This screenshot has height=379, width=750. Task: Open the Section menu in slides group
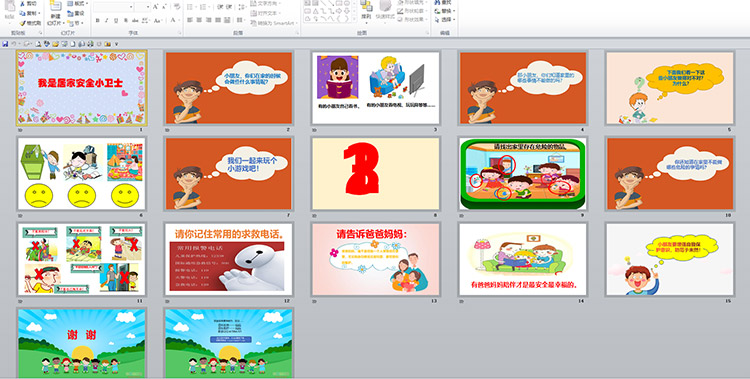coord(75,22)
